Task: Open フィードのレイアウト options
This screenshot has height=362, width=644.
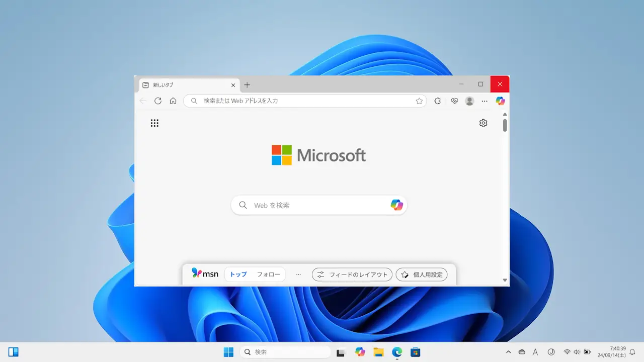Action: coord(352,275)
